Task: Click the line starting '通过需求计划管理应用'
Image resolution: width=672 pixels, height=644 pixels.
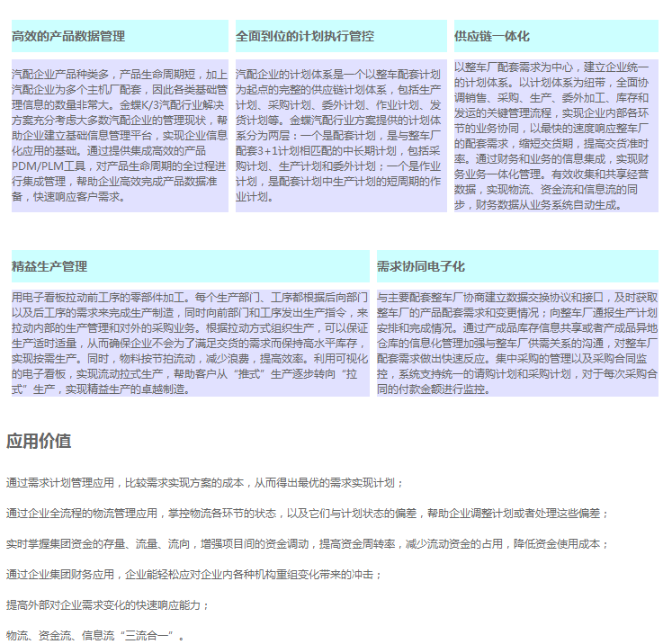Action: tap(205, 483)
